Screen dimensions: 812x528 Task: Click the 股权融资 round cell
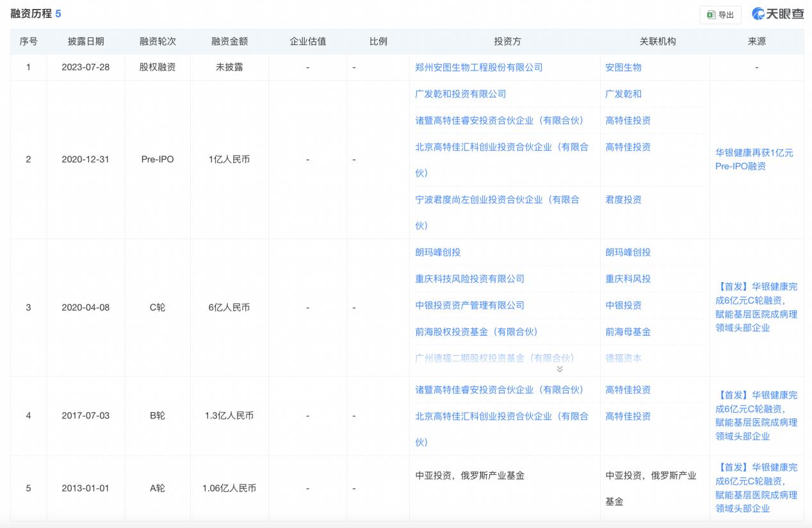pos(158,67)
